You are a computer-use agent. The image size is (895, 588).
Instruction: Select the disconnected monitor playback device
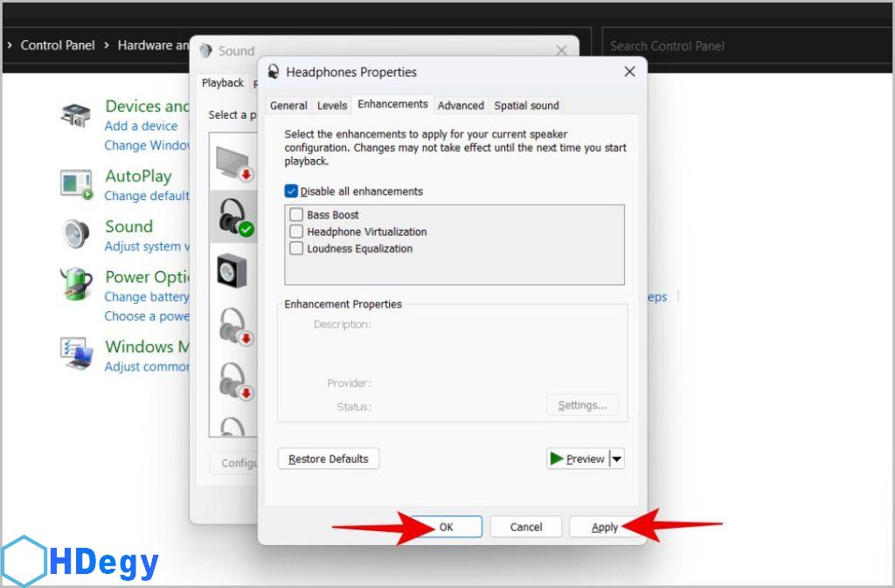(234, 163)
